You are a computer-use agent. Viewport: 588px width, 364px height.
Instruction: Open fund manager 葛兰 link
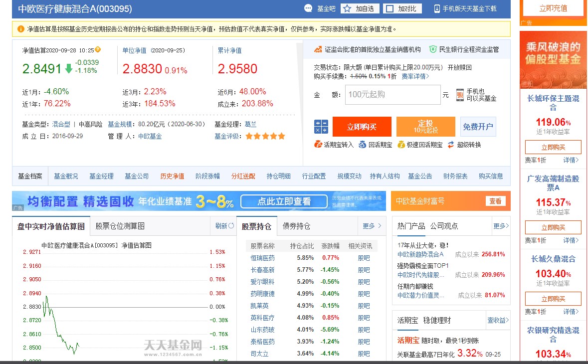tap(250, 124)
